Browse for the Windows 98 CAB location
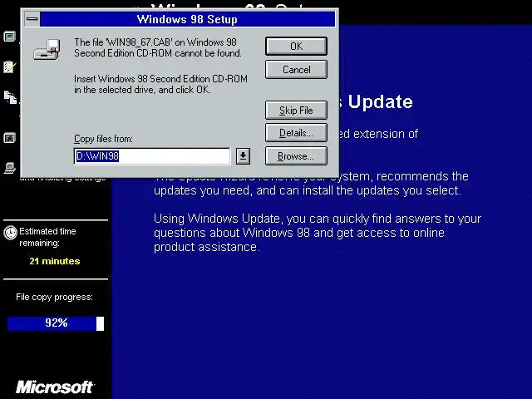Image resolution: width=532 pixels, height=399 pixels. pos(296,156)
